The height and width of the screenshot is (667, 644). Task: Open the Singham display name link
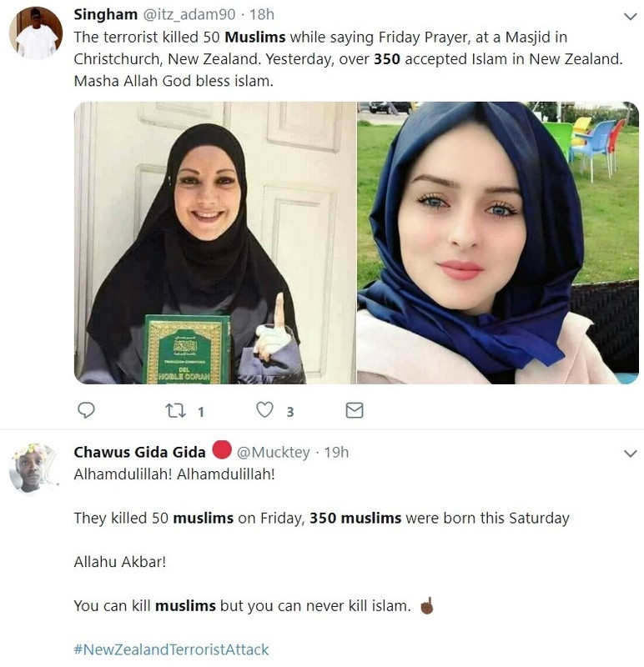coord(106,14)
